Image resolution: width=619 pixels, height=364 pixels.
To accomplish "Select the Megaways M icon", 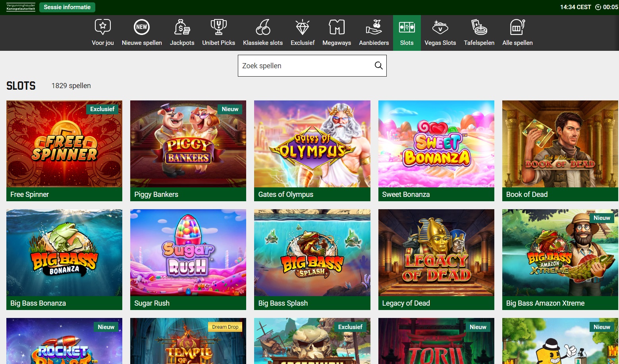I will (337, 27).
